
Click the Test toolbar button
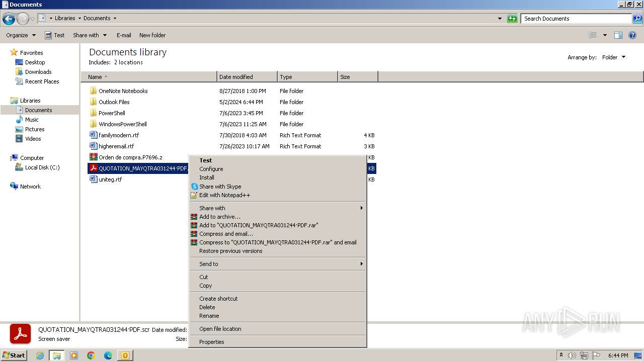pos(55,35)
